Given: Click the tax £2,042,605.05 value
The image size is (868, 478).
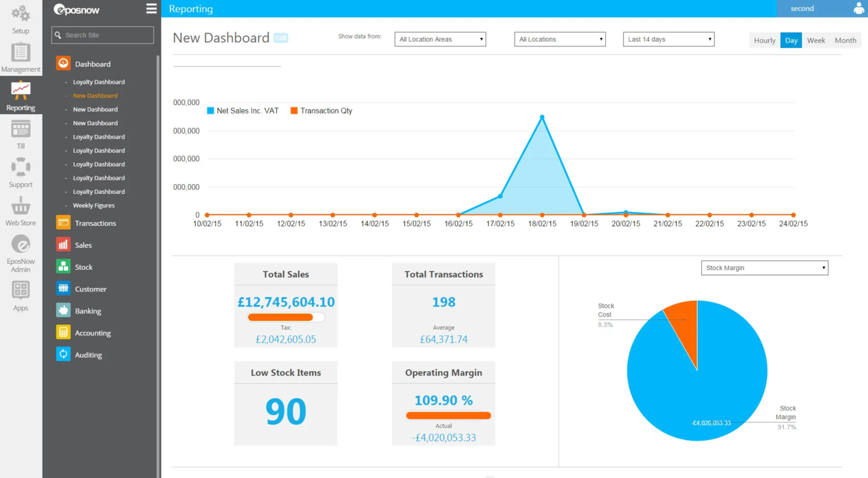Looking at the screenshot, I should click(286, 340).
